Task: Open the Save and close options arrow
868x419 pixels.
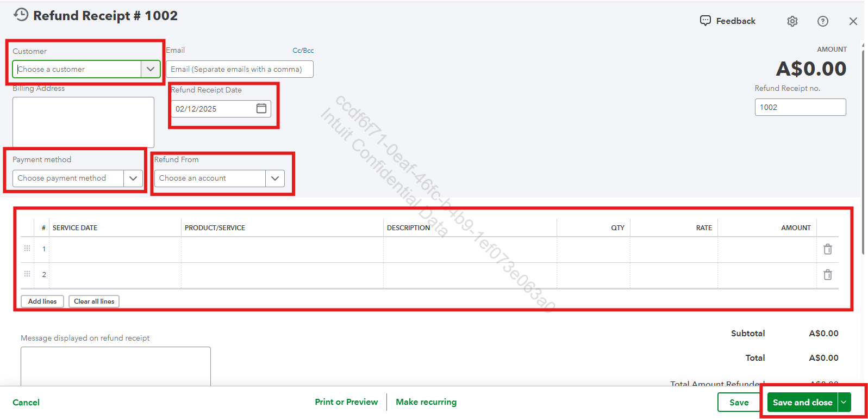Action: [x=844, y=402]
